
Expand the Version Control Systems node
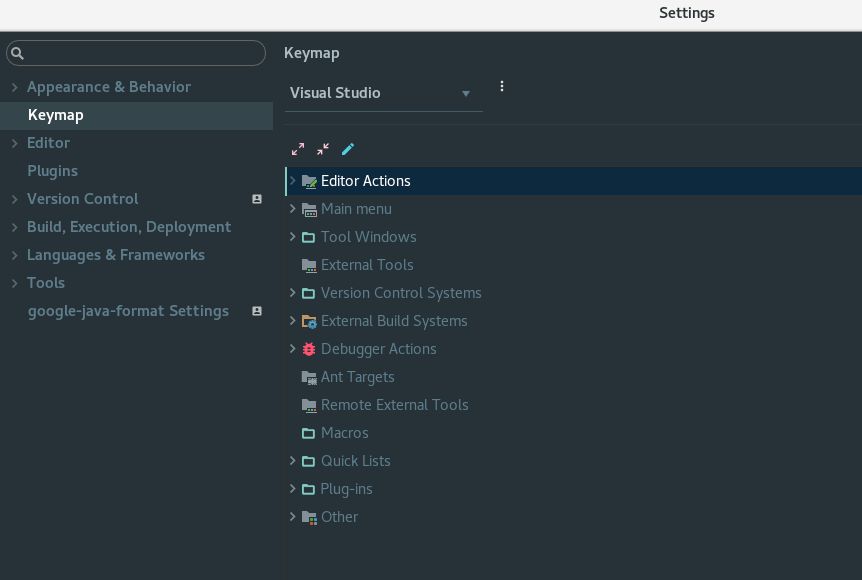pyautogui.click(x=292, y=292)
